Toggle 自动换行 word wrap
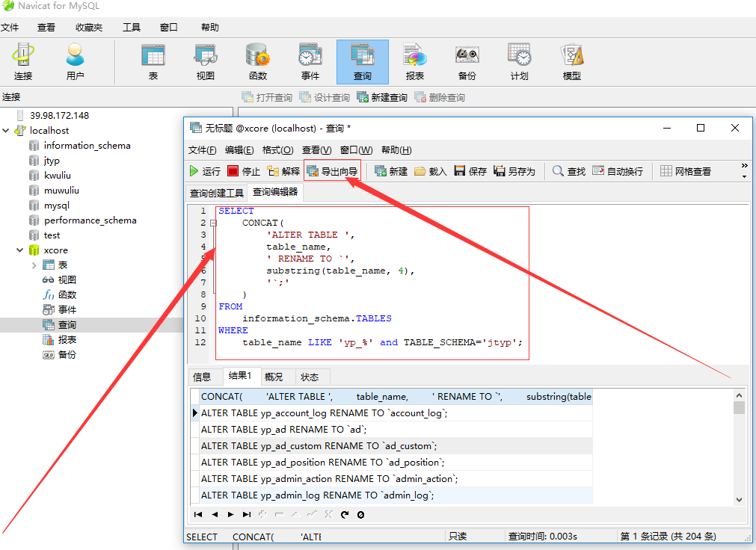This screenshot has height=550, width=756. [x=618, y=171]
